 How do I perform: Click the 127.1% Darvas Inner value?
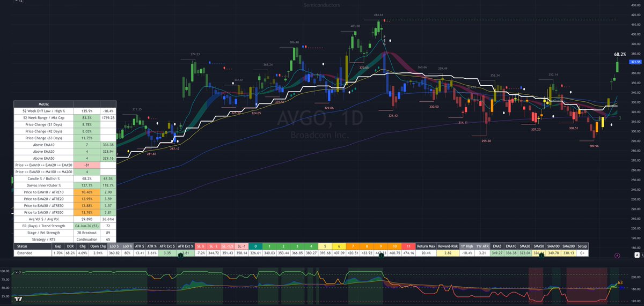point(87,185)
